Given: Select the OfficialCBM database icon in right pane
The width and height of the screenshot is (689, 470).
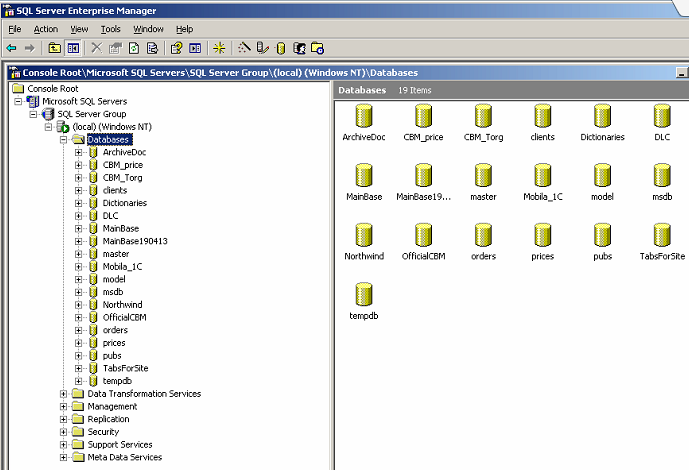Looking at the screenshot, I should tap(424, 235).
